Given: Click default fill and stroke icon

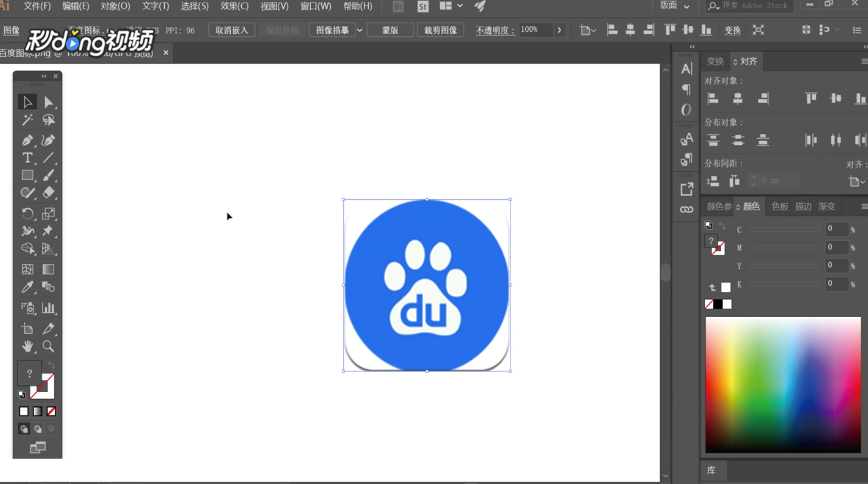Looking at the screenshot, I should (21, 394).
